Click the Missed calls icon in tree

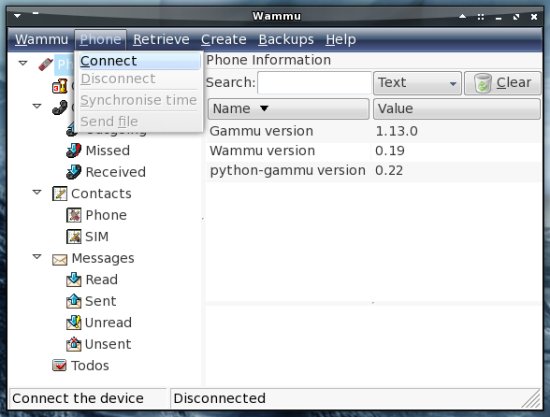tap(74, 150)
